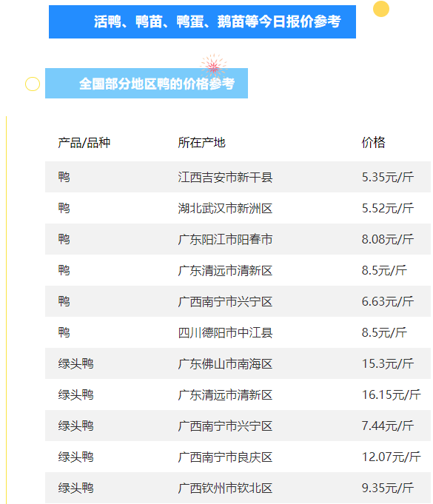
Task: Click the 广西钦州市钦北区 location cell
Action: [x=225, y=488]
